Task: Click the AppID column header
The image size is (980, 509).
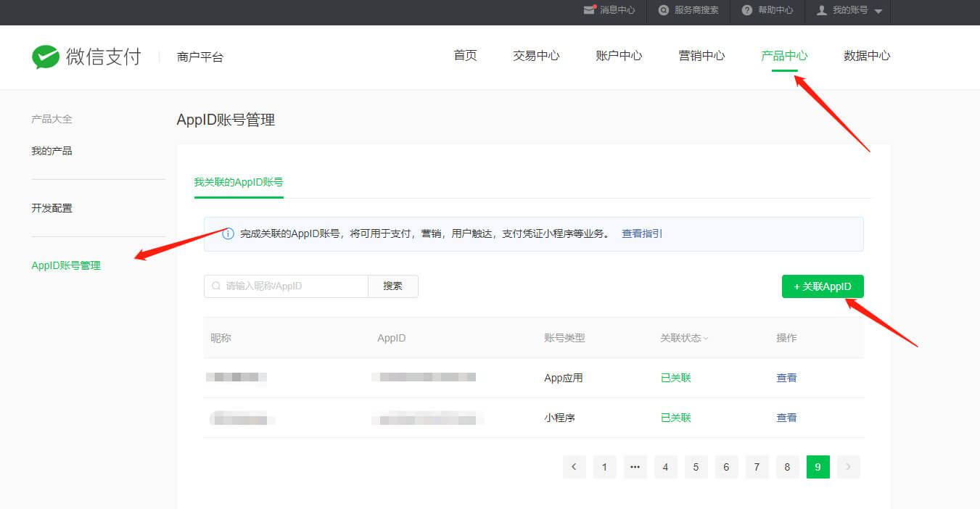Action: click(392, 338)
